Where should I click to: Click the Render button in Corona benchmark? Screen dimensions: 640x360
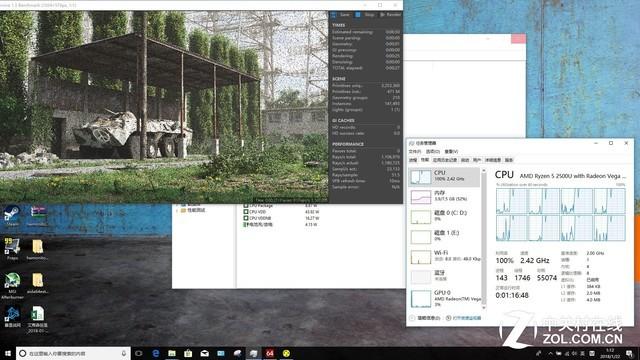point(390,15)
